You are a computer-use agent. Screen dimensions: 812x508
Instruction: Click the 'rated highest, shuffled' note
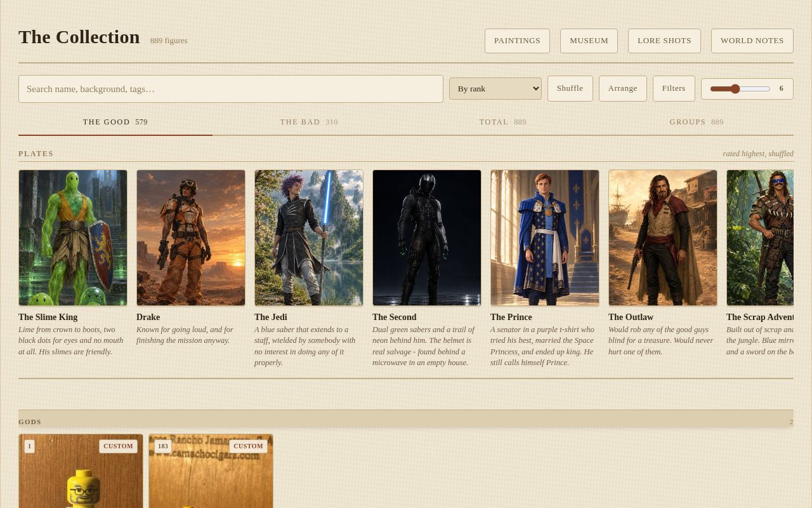tap(758, 154)
